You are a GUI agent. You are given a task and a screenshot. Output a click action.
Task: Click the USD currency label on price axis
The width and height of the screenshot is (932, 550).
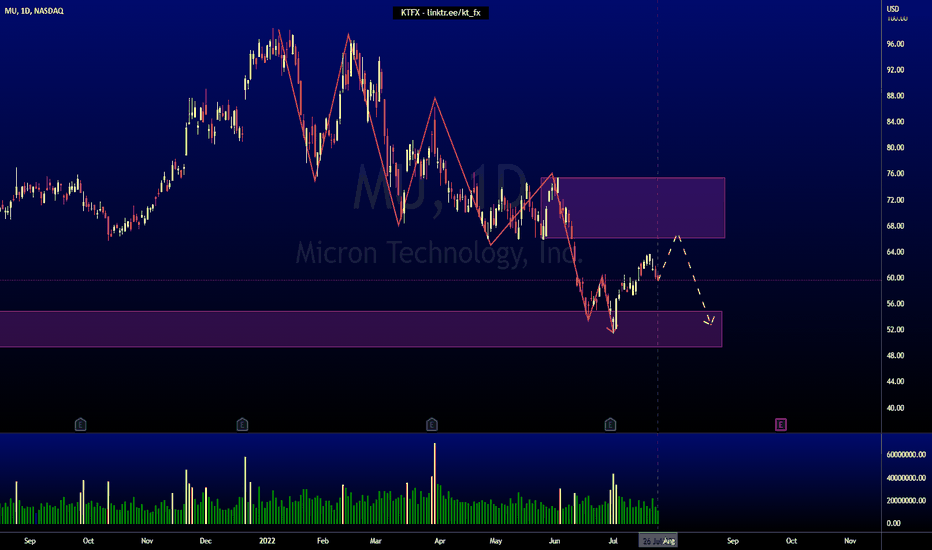click(893, 9)
